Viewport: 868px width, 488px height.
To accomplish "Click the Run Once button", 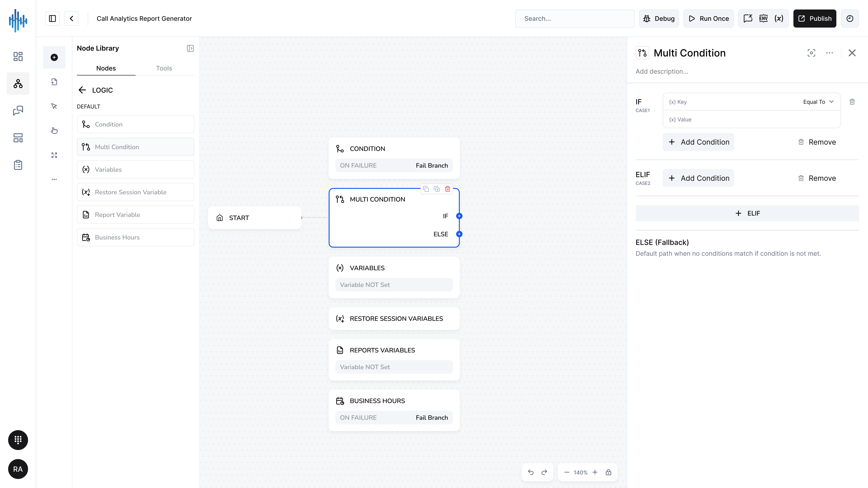I will 709,19.
